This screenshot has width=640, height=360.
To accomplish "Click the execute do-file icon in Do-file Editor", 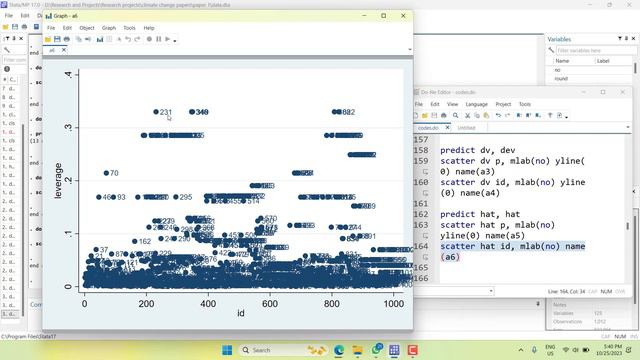I will [560, 116].
